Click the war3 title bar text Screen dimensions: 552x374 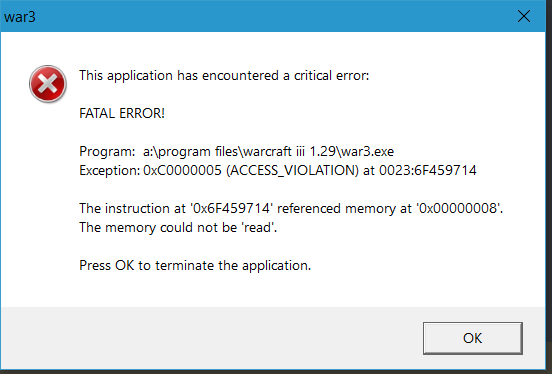tap(20, 17)
